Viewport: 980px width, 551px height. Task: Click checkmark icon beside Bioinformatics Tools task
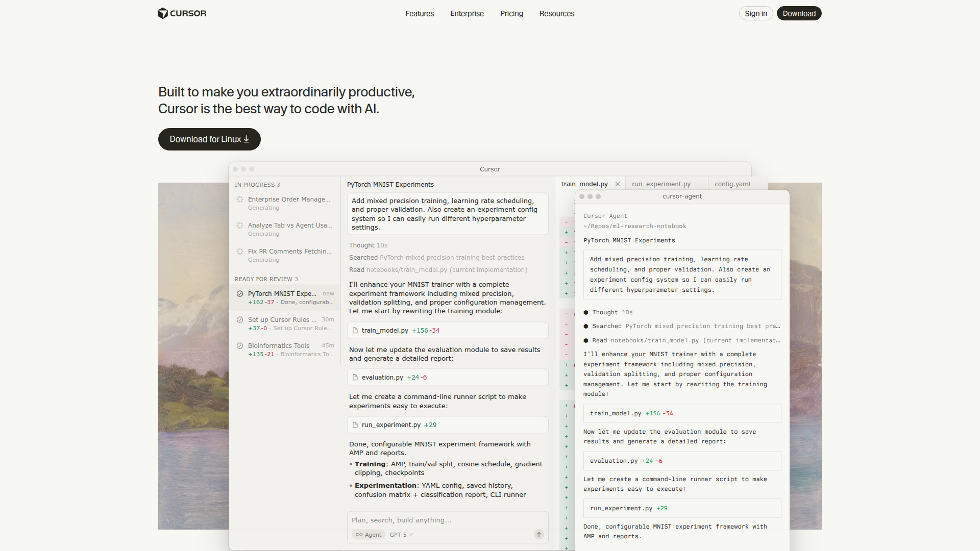point(240,346)
